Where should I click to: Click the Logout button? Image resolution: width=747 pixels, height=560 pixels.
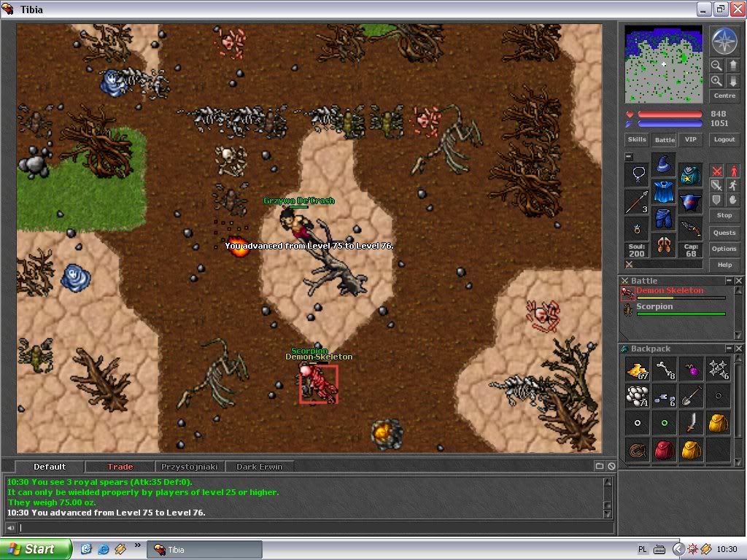click(724, 139)
